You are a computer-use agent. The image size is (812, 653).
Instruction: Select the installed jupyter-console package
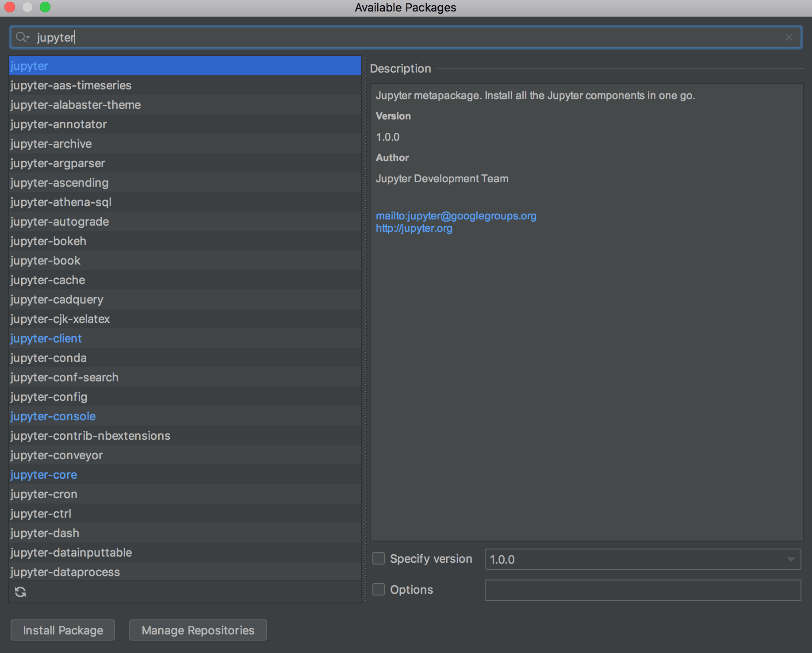click(x=185, y=416)
